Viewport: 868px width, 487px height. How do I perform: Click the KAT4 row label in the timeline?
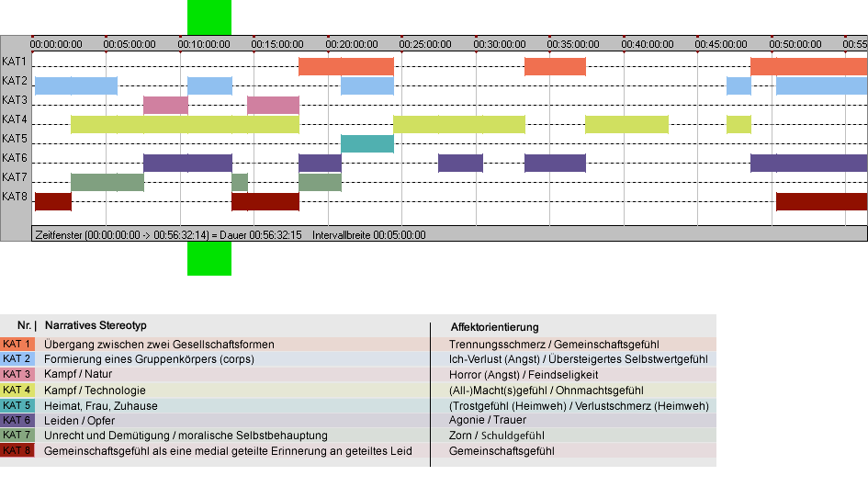point(15,119)
